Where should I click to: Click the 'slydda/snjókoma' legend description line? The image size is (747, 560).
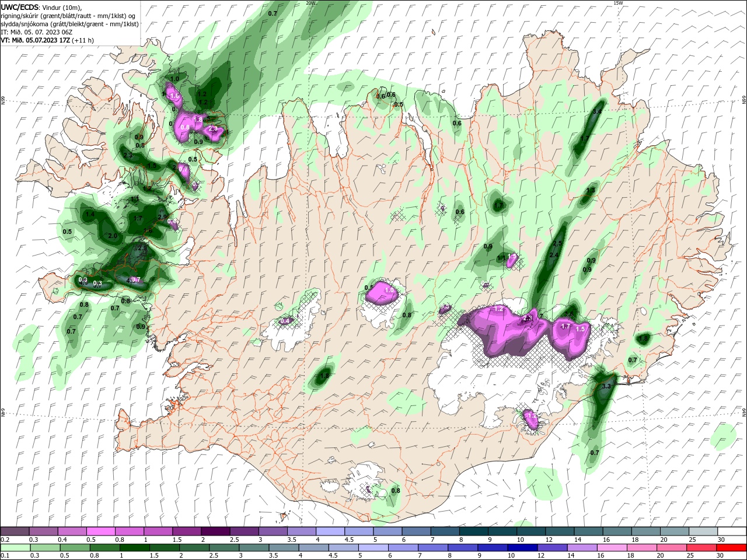tap(69, 24)
